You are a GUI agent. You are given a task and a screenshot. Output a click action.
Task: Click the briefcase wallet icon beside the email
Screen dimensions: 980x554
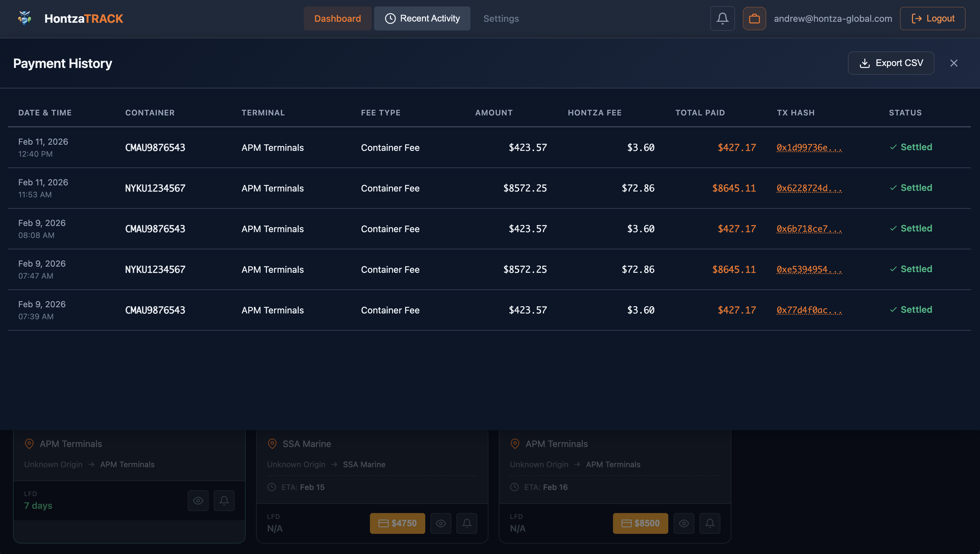(x=754, y=18)
